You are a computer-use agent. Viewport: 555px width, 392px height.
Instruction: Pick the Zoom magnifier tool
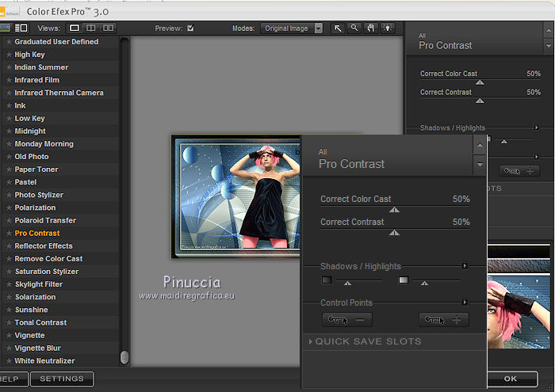point(354,29)
